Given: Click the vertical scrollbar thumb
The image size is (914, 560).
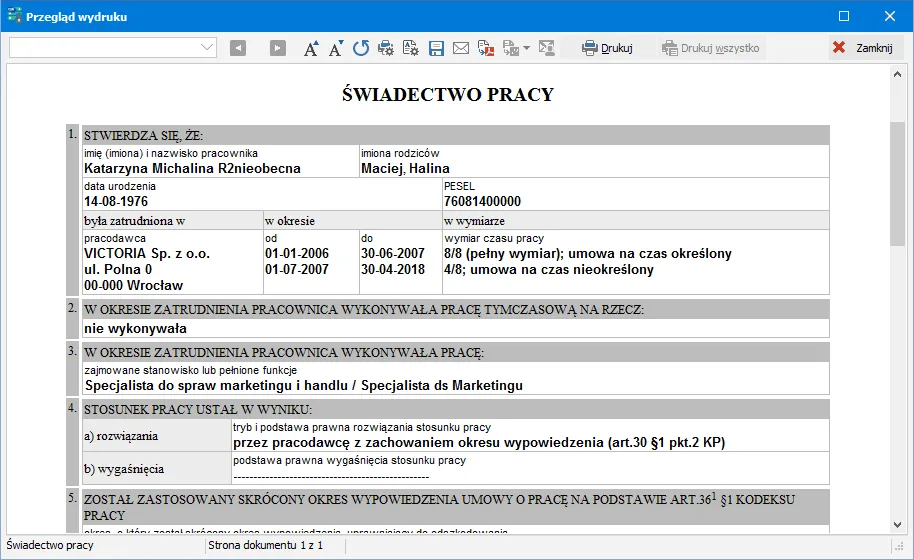Looking at the screenshot, I should (x=897, y=184).
